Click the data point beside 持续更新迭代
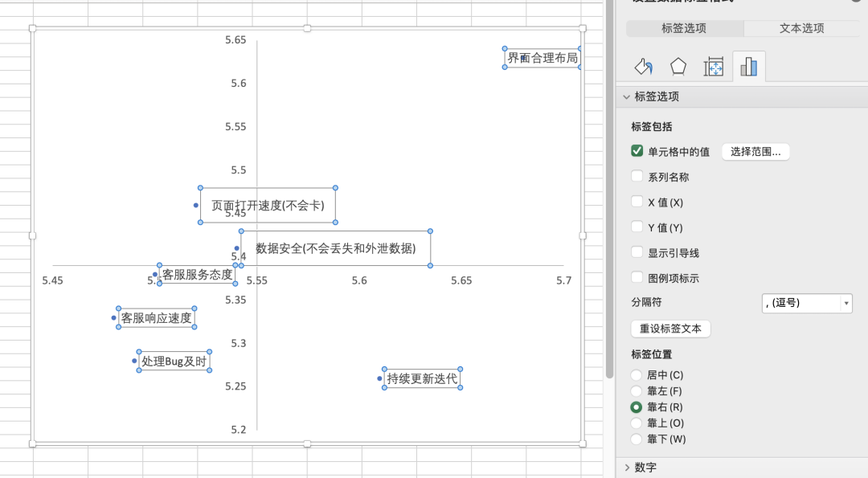The width and height of the screenshot is (868, 478). [379, 378]
